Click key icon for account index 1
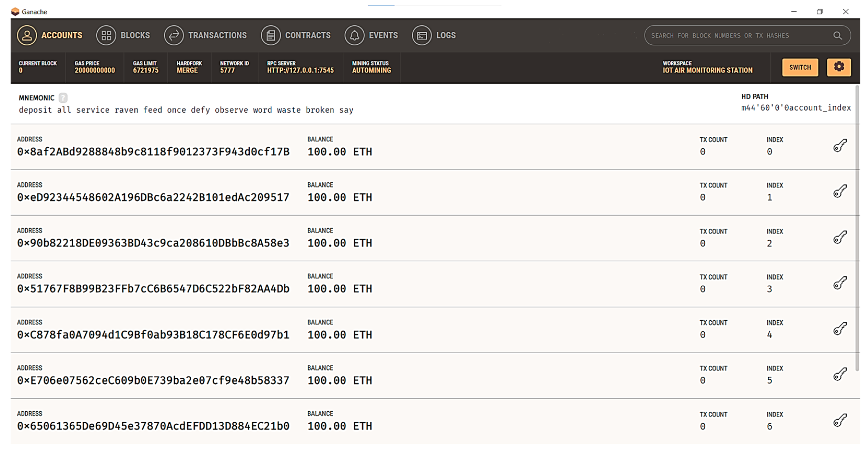This screenshot has height=452, width=868. tap(840, 191)
